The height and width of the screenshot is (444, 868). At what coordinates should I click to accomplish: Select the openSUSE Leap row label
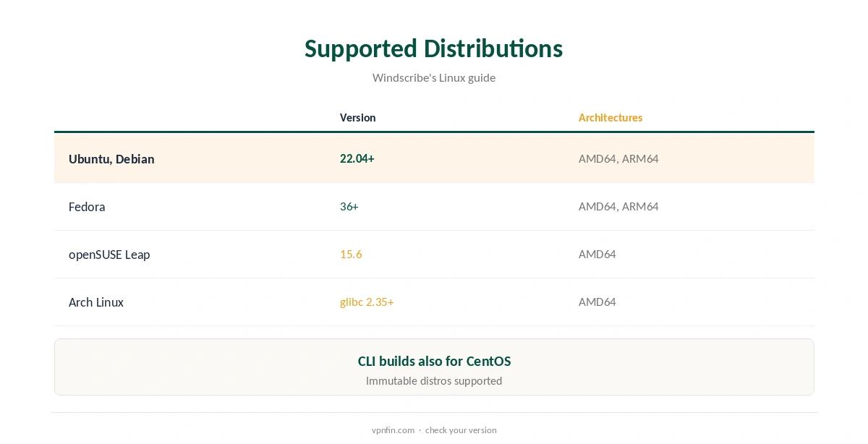click(109, 255)
